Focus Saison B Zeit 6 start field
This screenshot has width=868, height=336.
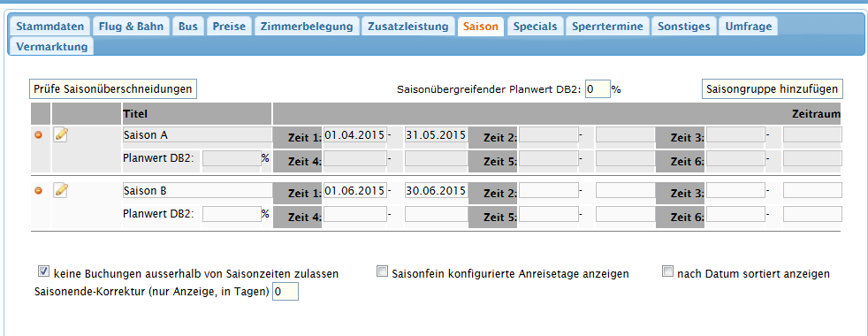coord(735,214)
